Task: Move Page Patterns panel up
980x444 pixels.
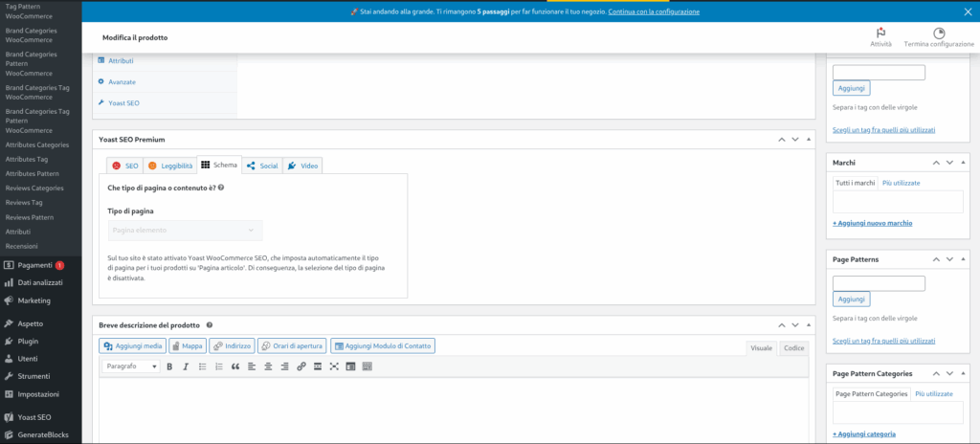Action: 936,259
